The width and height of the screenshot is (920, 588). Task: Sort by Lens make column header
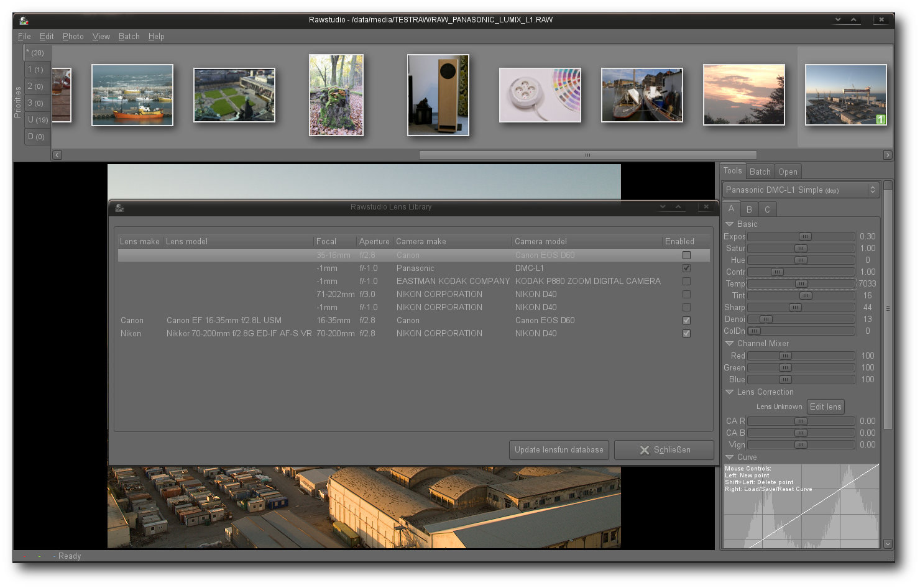coord(140,241)
